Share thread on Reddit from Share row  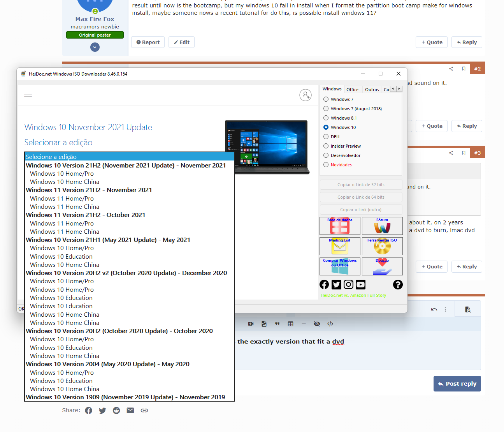point(116,411)
